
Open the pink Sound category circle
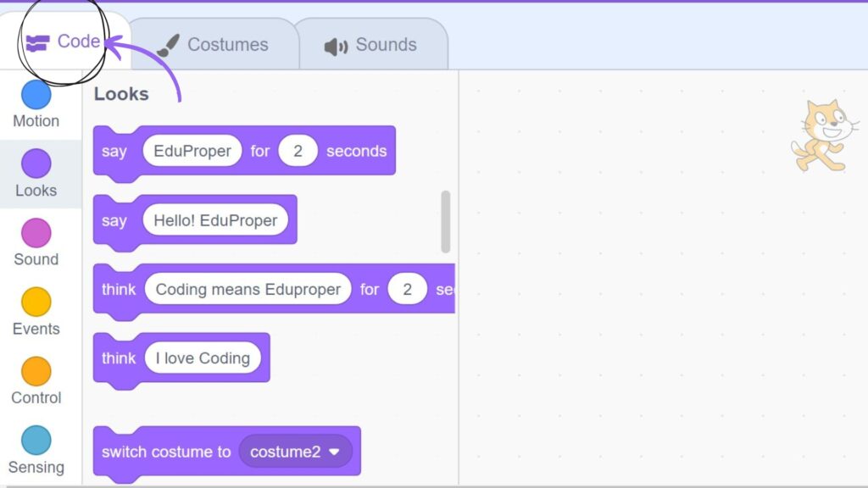click(36, 232)
